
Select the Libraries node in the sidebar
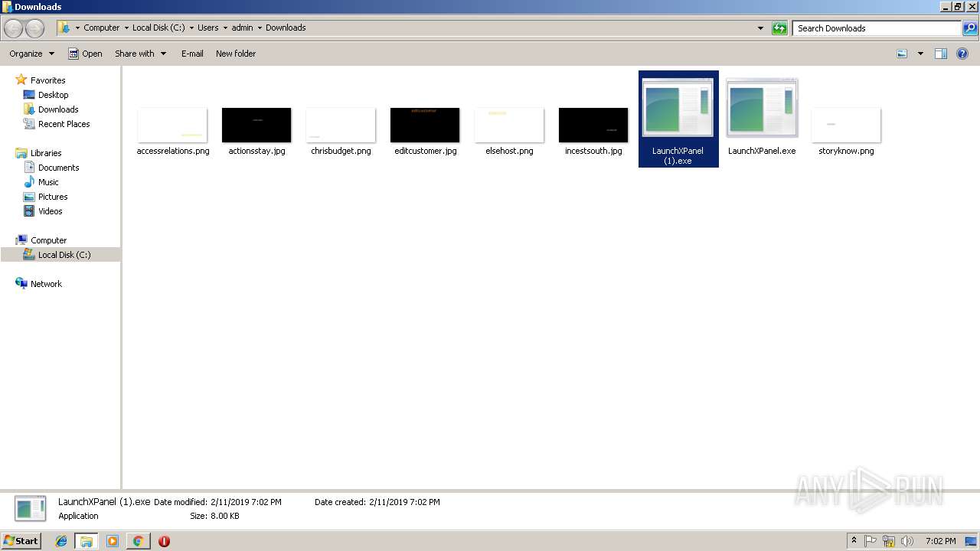point(46,153)
